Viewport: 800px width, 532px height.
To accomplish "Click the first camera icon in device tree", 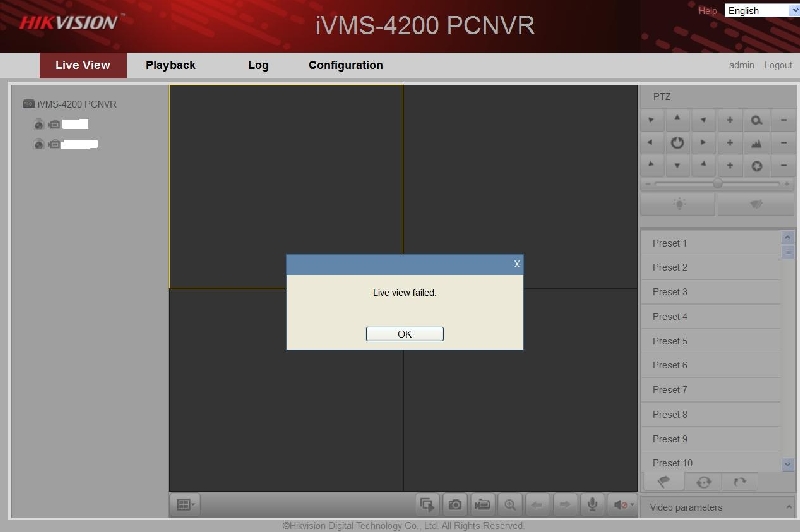I will click(39, 124).
